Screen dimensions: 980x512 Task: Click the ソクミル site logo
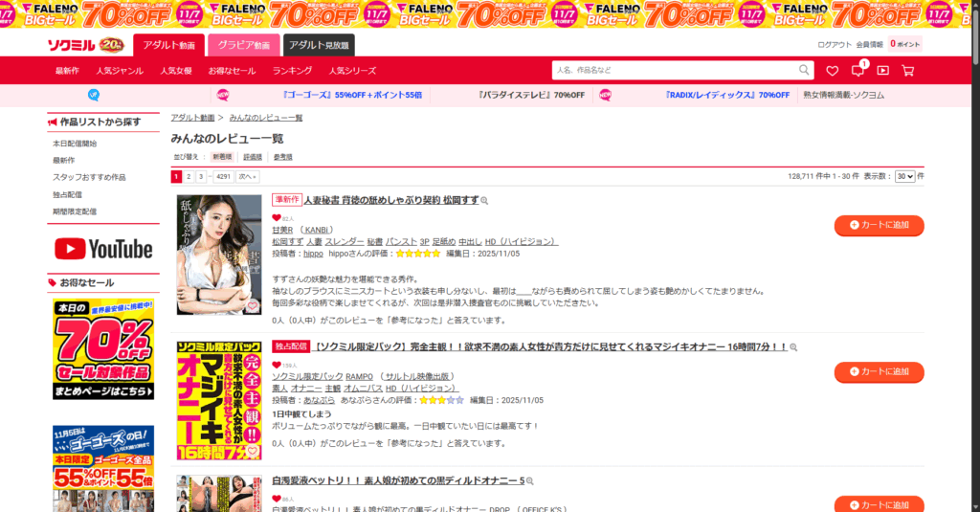pyautogui.click(x=73, y=45)
